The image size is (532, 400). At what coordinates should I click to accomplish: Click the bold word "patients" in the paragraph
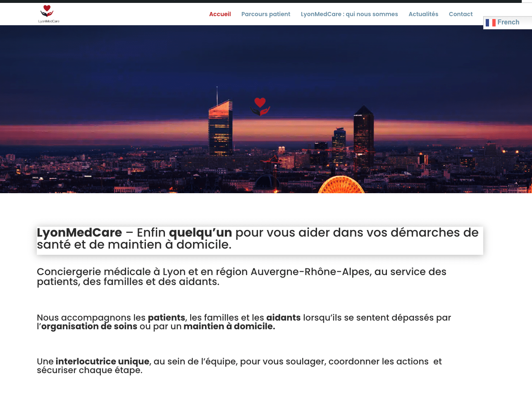click(166, 318)
